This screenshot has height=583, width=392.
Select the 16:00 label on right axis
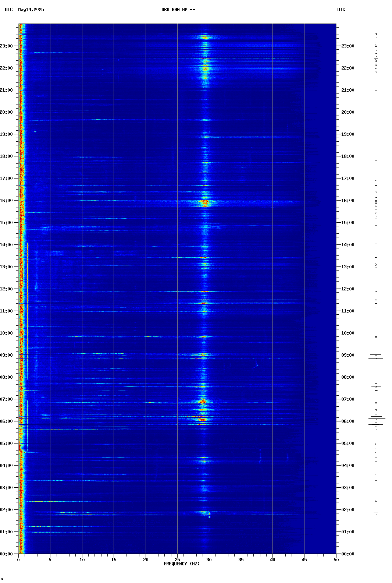348,201
